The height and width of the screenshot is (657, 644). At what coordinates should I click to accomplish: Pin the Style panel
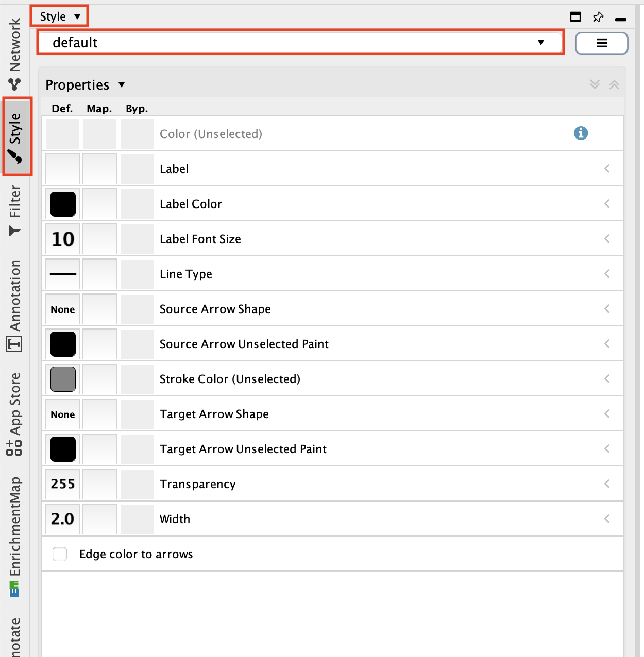pyautogui.click(x=598, y=17)
